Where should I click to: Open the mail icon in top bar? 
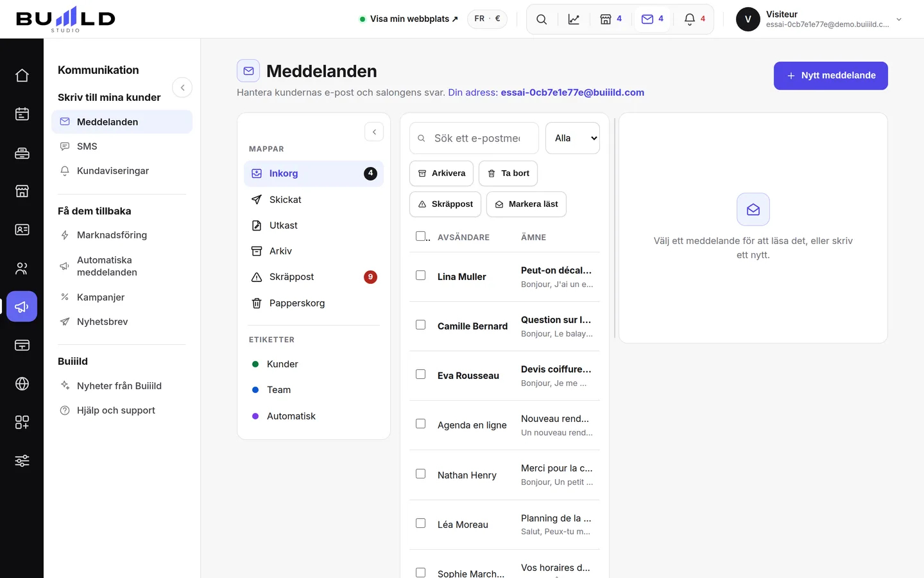(653, 19)
